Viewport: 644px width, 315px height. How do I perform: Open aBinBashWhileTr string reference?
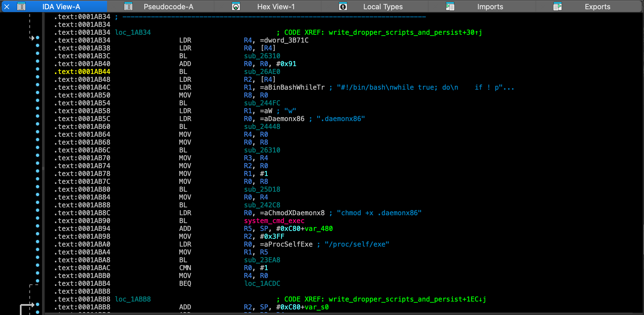pyautogui.click(x=294, y=87)
